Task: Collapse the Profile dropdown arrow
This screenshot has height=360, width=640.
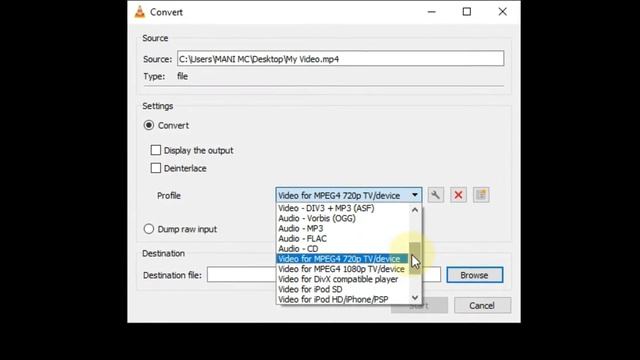Action: tap(415, 195)
